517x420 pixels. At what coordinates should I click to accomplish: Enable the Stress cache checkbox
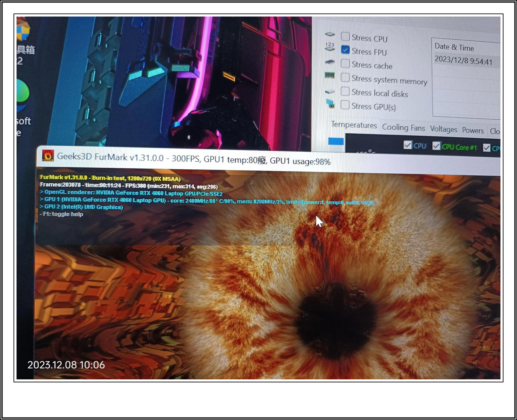coord(345,64)
